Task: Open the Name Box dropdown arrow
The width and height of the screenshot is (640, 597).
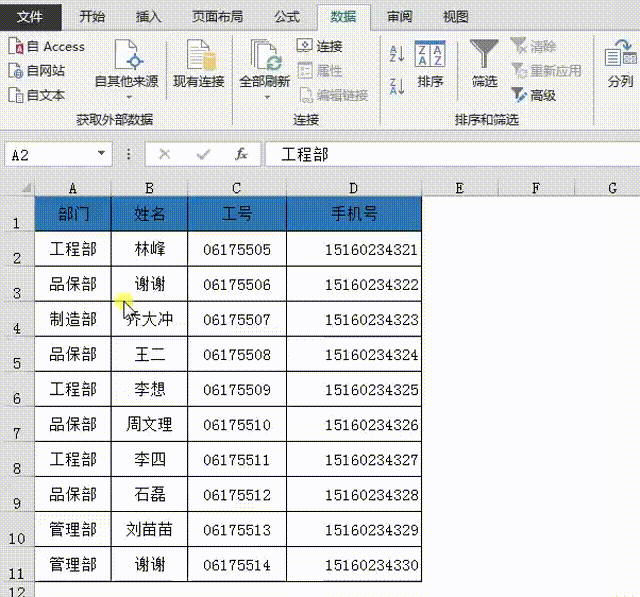Action: 101,154
